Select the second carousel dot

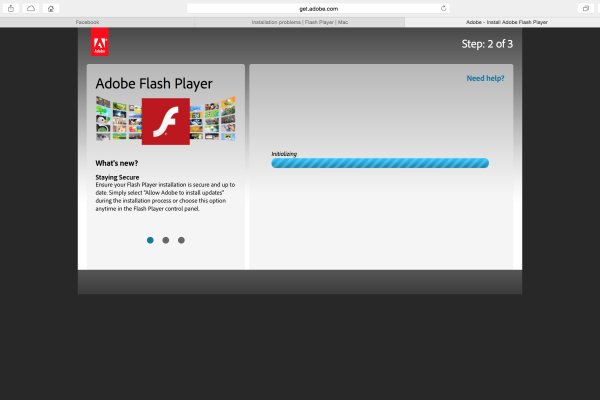click(165, 240)
